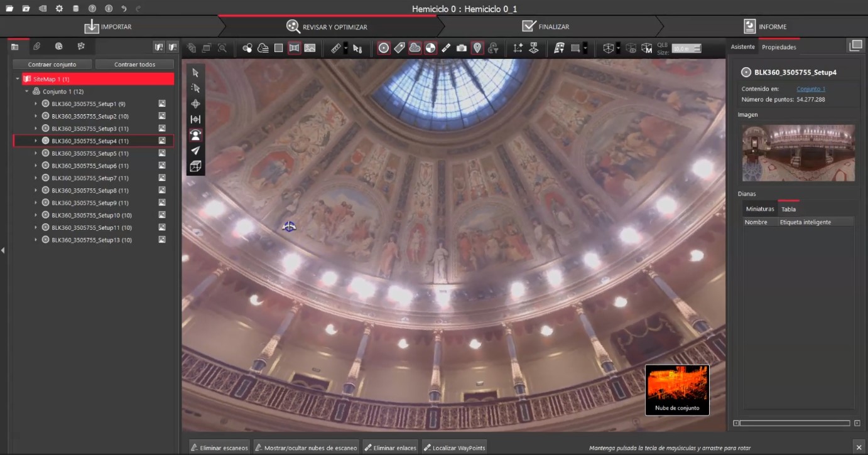The width and height of the screenshot is (868, 455).
Task: Go to the INFORME workflow step
Action: [x=764, y=26]
